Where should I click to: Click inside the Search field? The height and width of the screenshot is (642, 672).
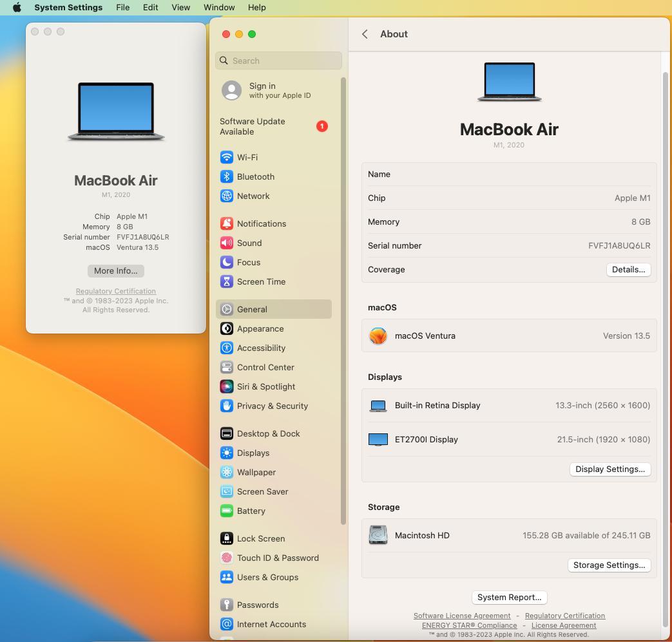(x=278, y=60)
